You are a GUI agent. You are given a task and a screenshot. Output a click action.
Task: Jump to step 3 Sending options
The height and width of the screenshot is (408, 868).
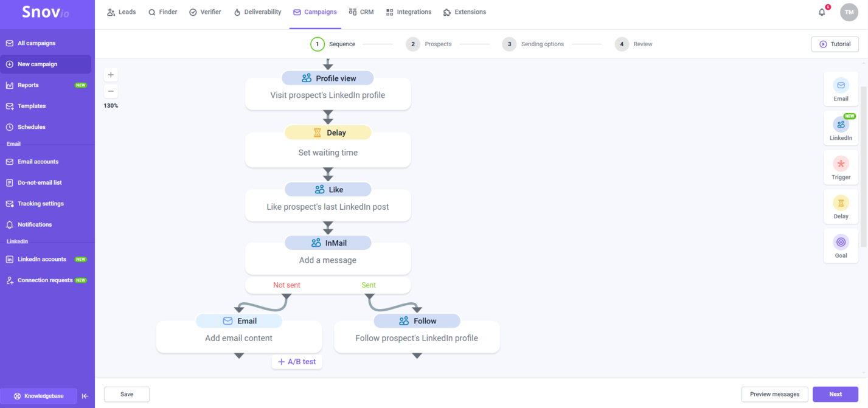534,44
